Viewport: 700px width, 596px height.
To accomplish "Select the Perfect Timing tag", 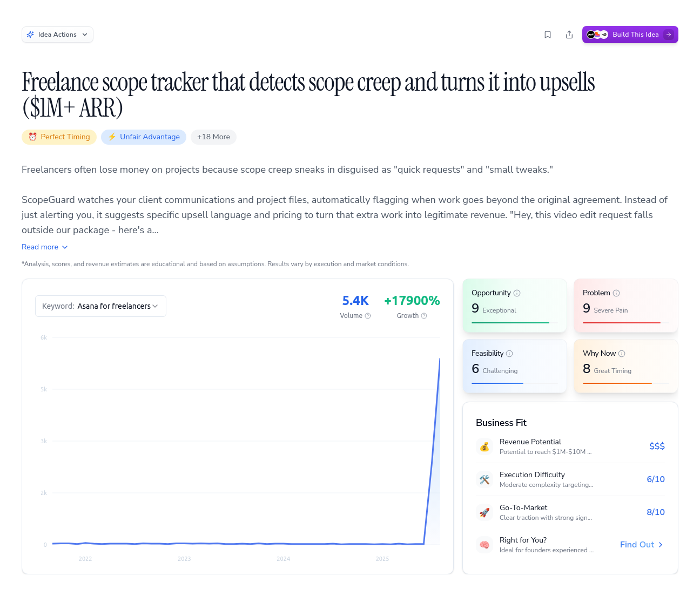I will pos(59,137).
